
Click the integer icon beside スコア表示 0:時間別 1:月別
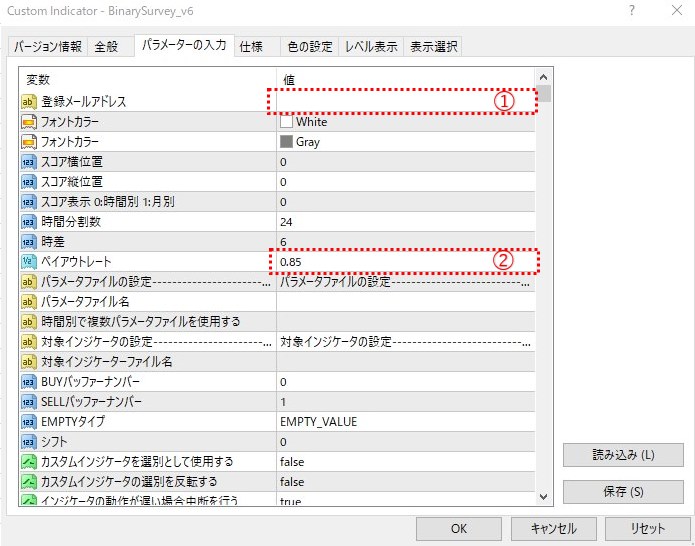(x=29, y=202)
